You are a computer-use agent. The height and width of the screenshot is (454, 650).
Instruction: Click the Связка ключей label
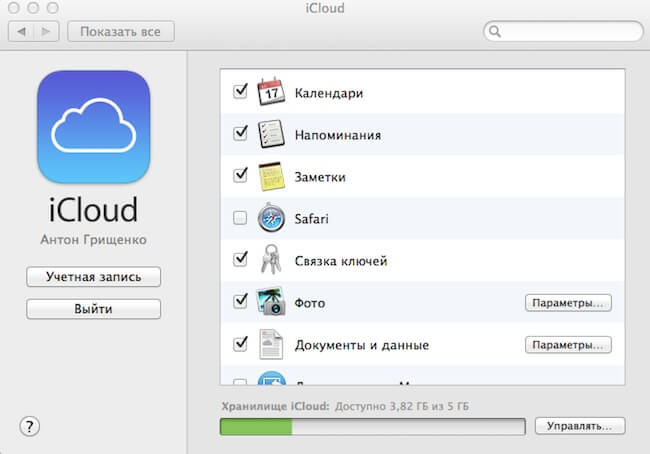[x=341, y=261]
